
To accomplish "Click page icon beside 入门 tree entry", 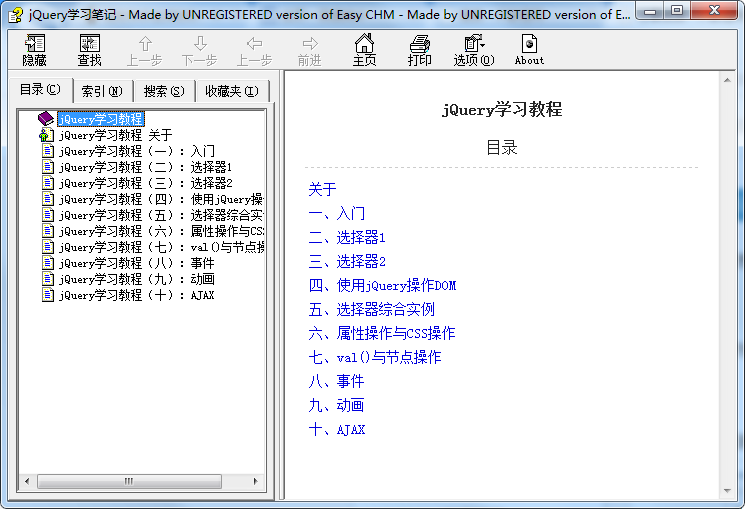I will tap(48, 151).
